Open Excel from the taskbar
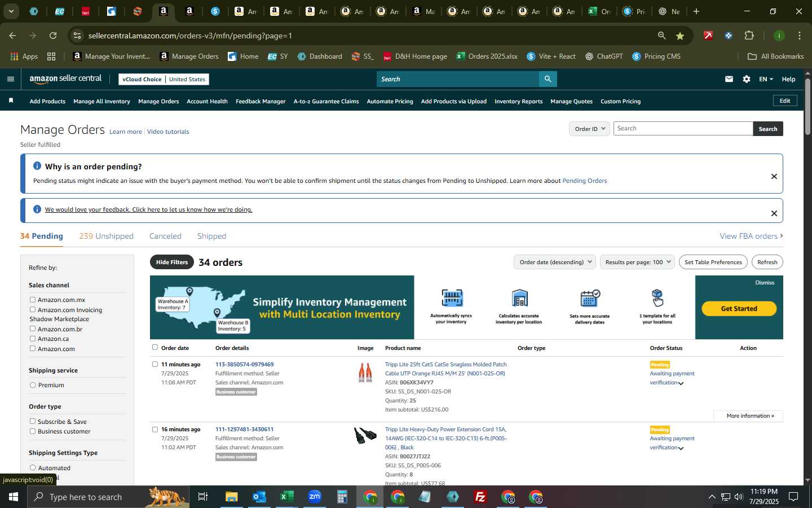This screenshot has height=508, width=812. pos(287,497)
